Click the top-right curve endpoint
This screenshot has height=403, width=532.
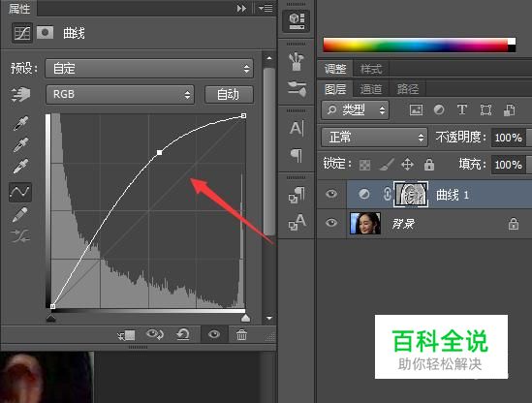[x=243, y=116]
